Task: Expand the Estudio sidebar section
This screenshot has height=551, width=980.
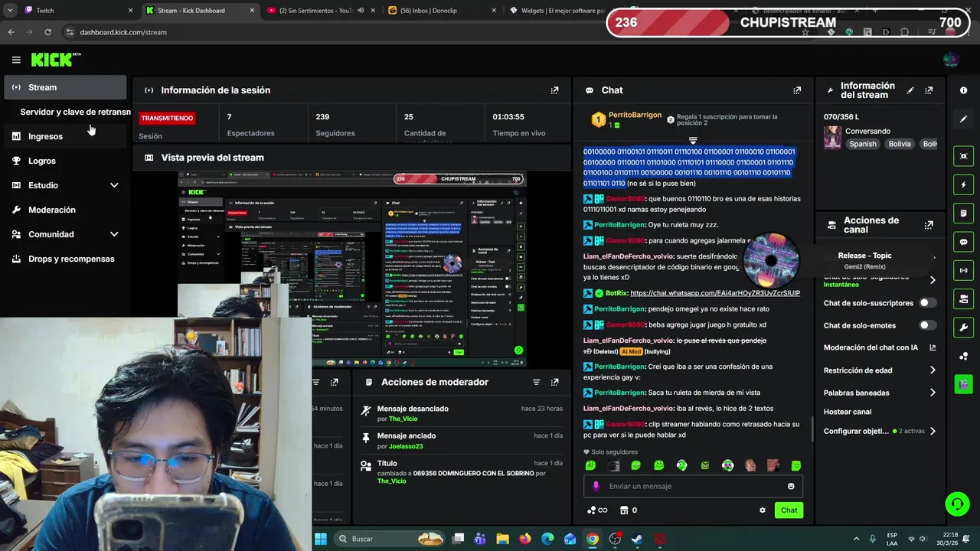Action: tap(114, 185)
